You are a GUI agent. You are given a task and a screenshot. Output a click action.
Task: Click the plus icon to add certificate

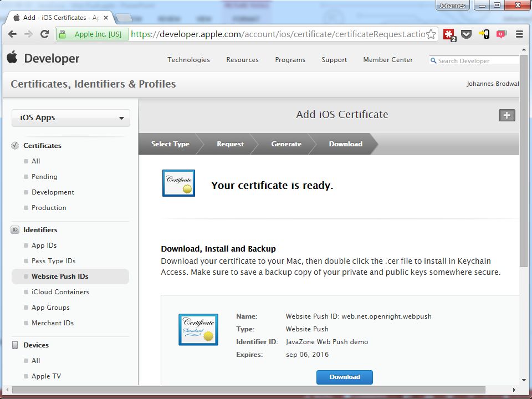(x=507, y=115)
